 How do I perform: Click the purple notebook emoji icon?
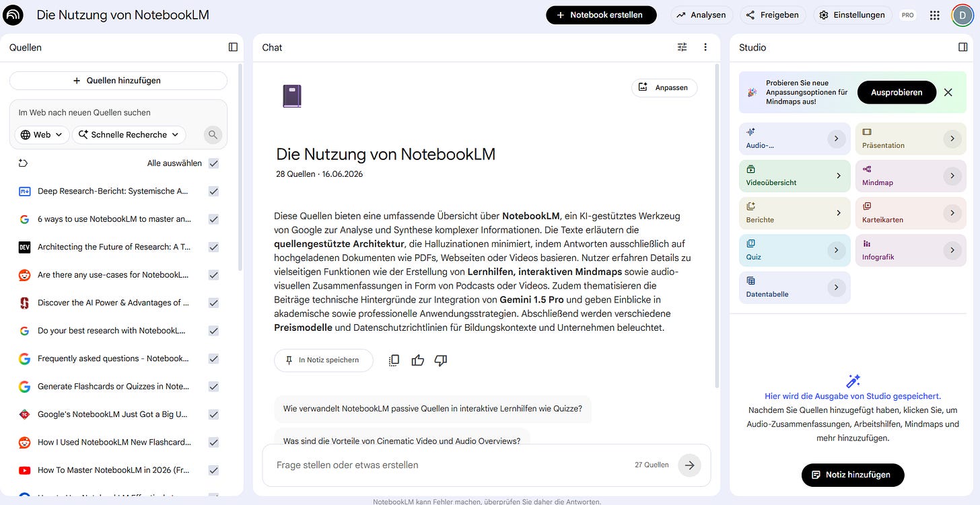point(292,96)
